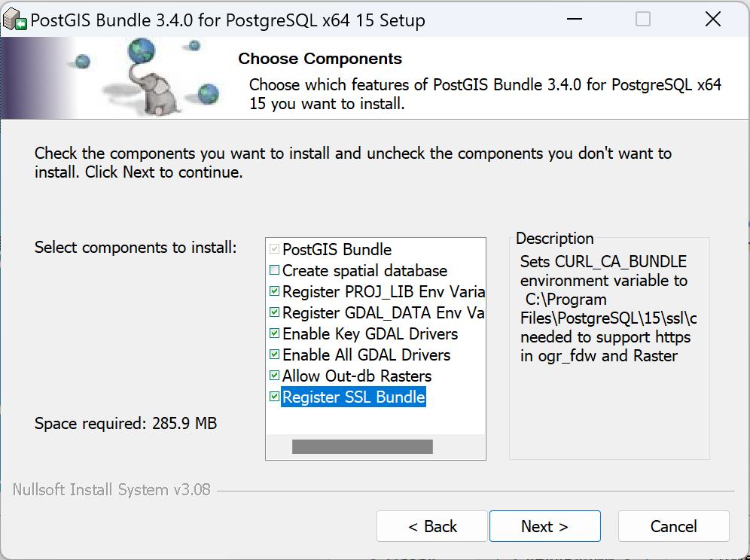Image resolution: width=750 pixels, height=560 pixels.
Task: Highlight the Allow Out-db Rasters entry
Action: pos(356,376)
